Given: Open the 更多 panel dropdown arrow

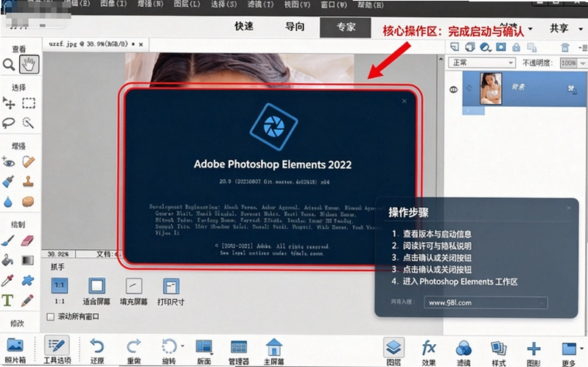Looking at the screenshot, I should click(x=581, y=348).
